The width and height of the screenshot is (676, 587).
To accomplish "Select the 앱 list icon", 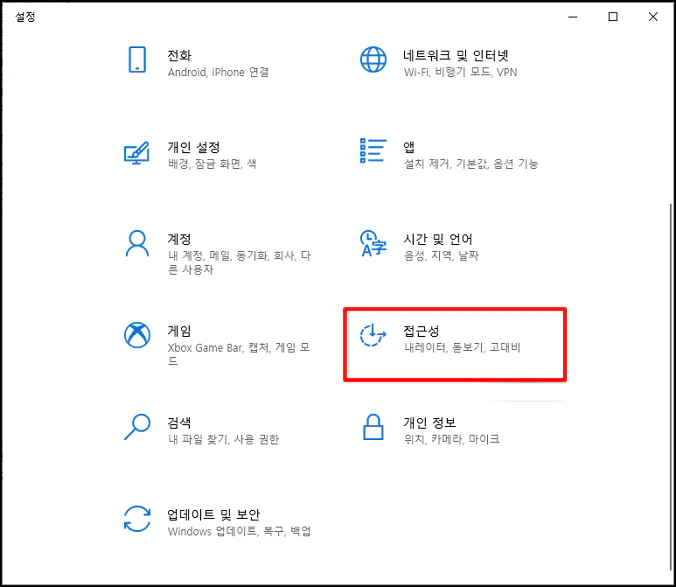I will [x=373, y=150].
